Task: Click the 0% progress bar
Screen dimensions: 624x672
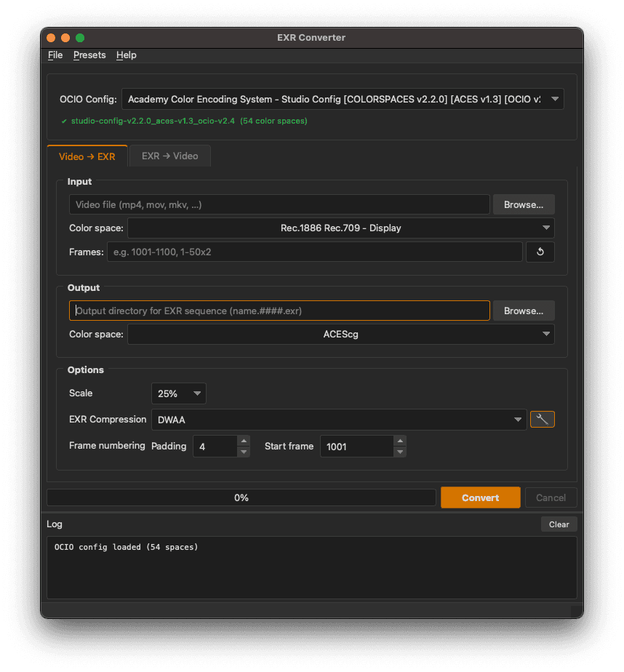Action: 241,497
